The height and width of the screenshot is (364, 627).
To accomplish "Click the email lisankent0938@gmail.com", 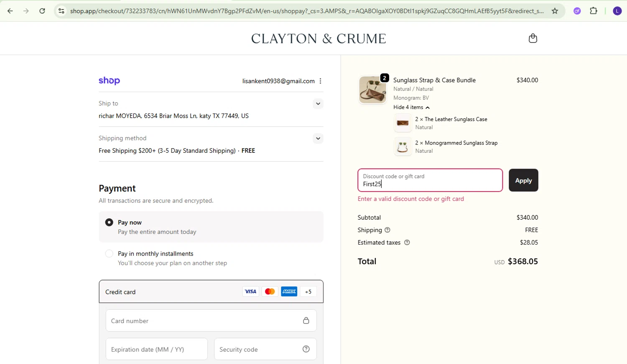I will click(x=278, y=81).
